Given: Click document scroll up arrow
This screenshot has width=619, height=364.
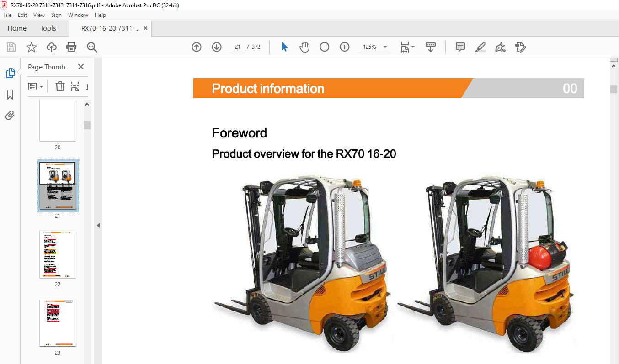Looking at the screenshot, I should coord(614,66).
